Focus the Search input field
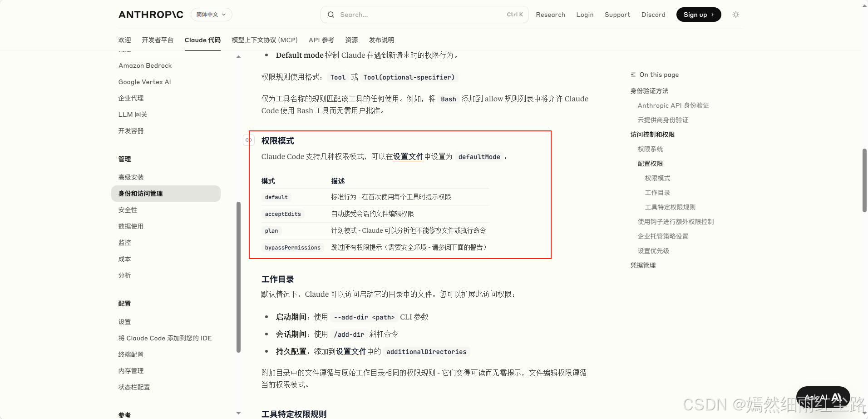 pos(424,15)
